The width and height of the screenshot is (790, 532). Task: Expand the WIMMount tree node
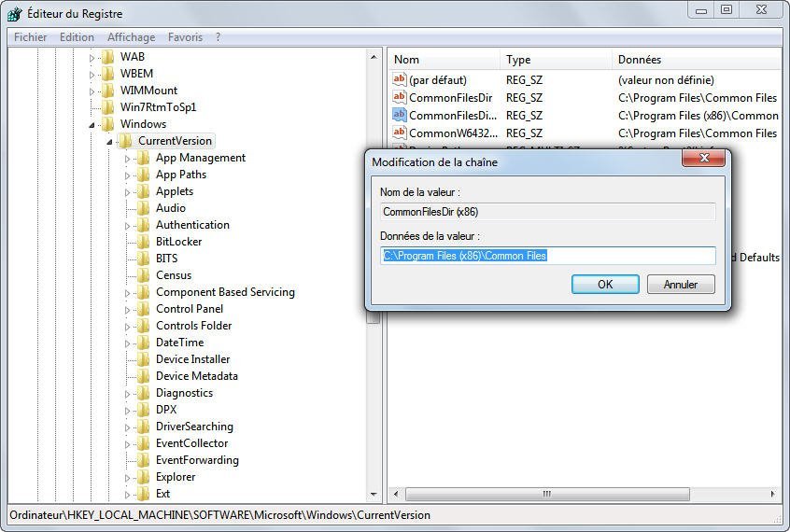92,91
